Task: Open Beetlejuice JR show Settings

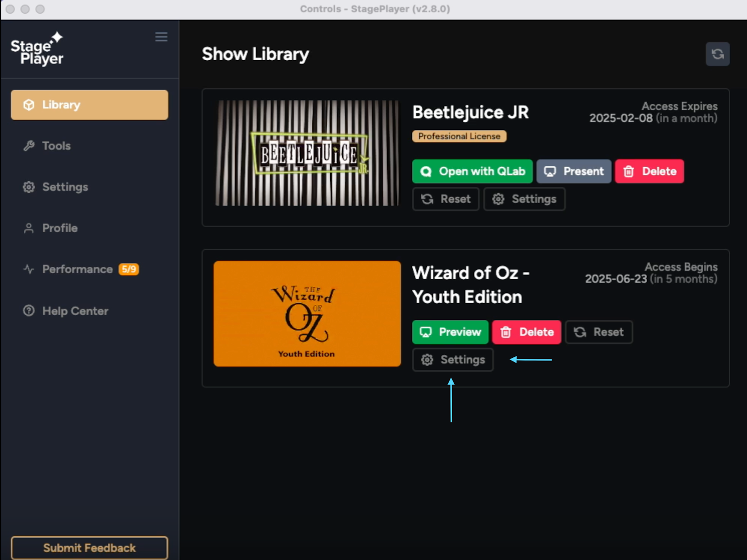Action: pyautogui.click(x=524, y=199)
